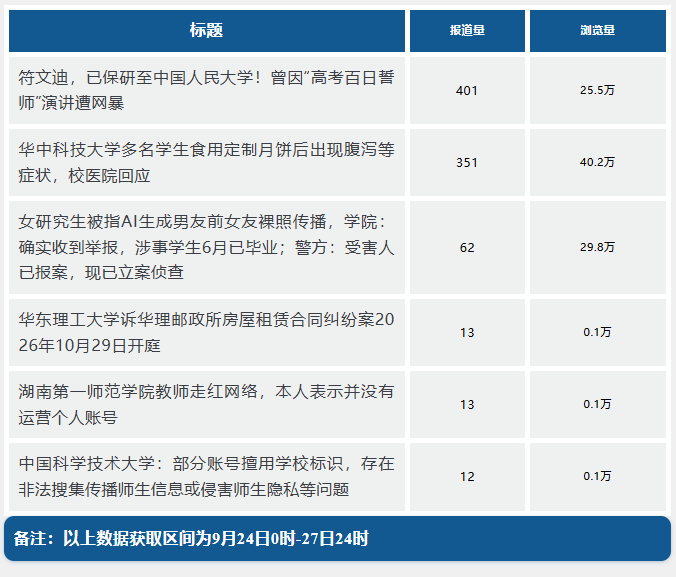Click the report count 351

click(467, 163)
